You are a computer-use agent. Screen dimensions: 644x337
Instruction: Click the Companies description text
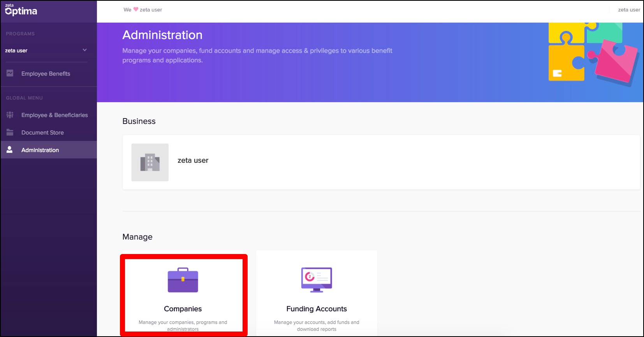(x=183, y=326)
